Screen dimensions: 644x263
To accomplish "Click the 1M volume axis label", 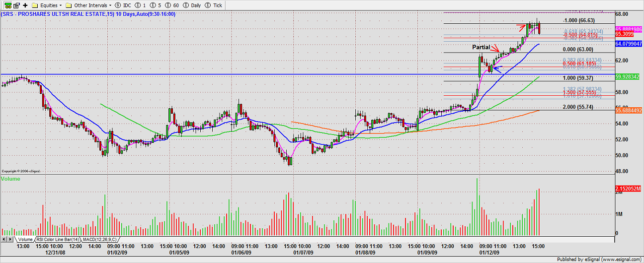I will 620,214.
